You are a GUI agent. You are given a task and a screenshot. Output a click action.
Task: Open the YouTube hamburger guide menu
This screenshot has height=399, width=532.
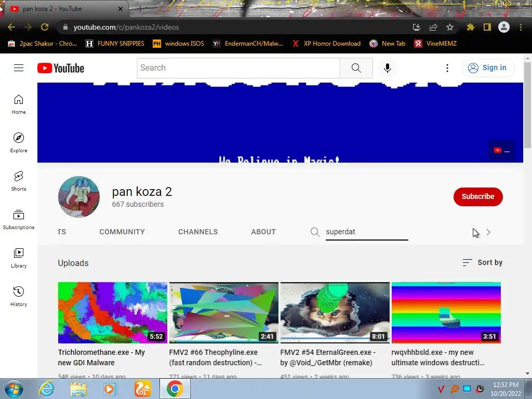[19, 68]
